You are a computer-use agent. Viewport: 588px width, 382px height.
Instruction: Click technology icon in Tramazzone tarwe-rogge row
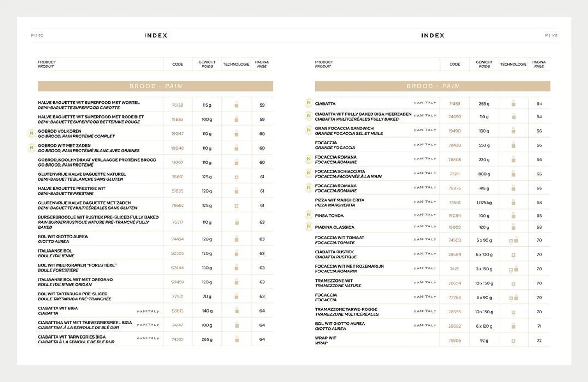(x=514, y=313)
